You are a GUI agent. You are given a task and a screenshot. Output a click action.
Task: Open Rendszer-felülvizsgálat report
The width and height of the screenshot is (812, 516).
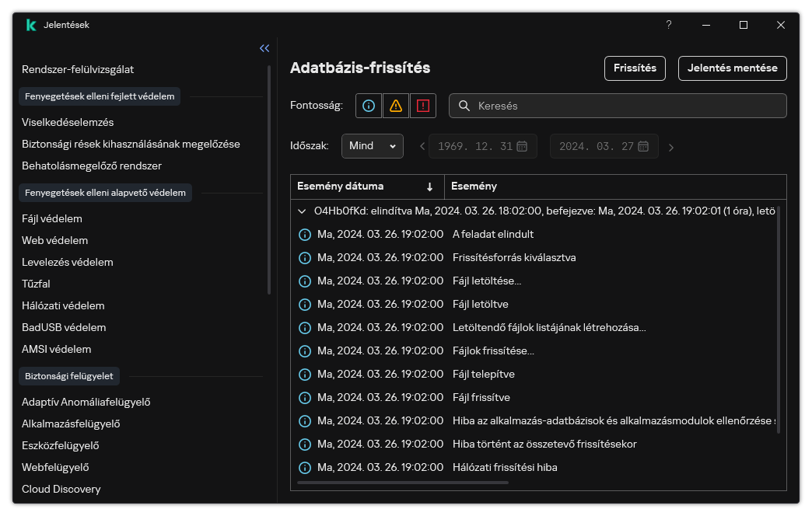[x=79, y=69]
